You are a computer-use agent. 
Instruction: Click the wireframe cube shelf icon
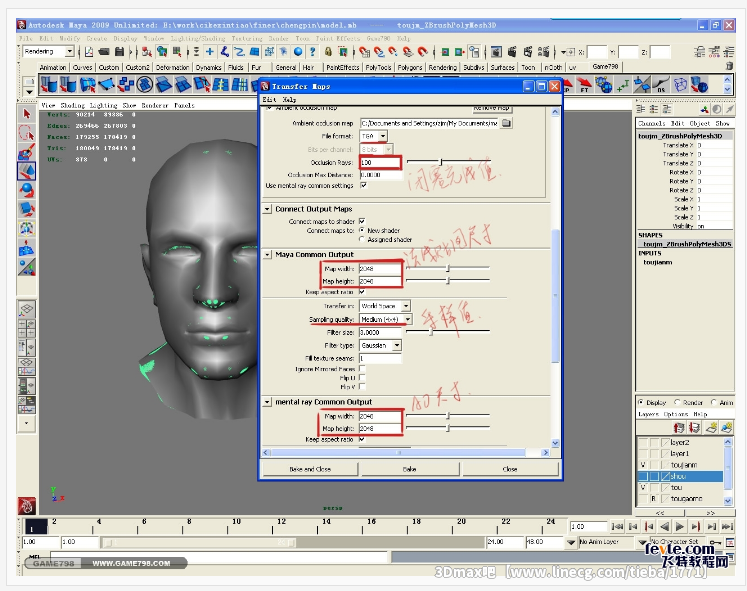point(680,85)
